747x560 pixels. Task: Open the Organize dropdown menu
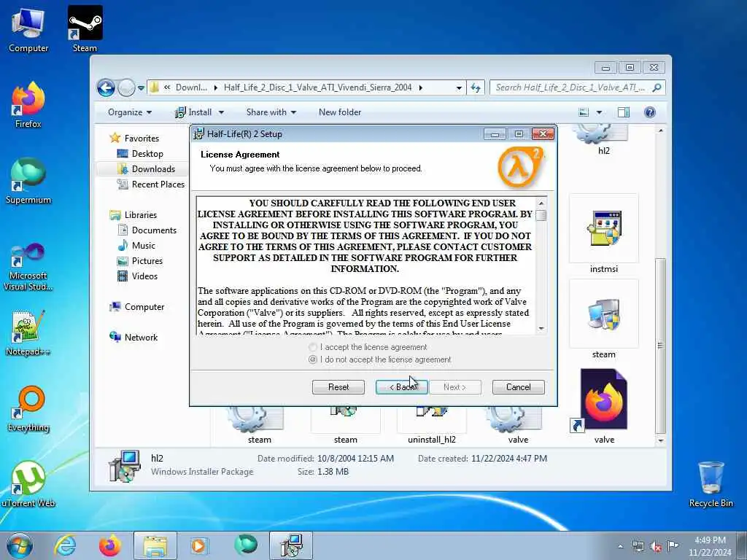(130, 112)
